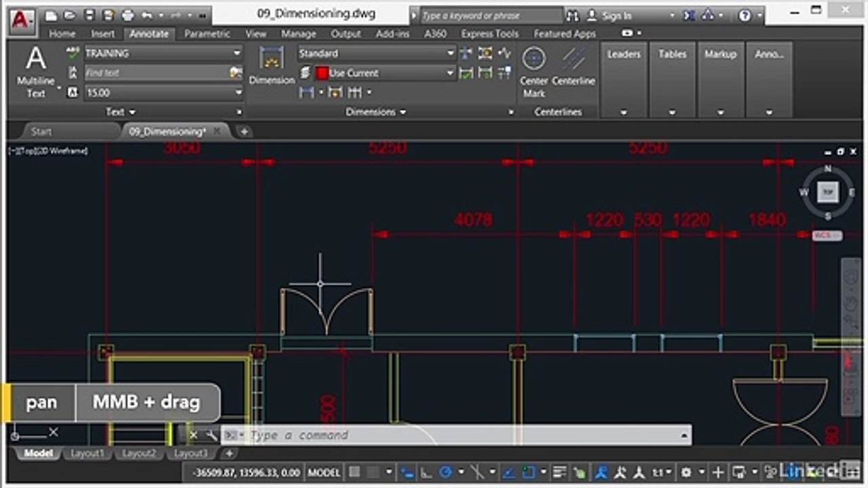The width and height of the screenshot is (868, 488).
Task: Switch to the Start file tab
Action: click(x=41, y=131)
